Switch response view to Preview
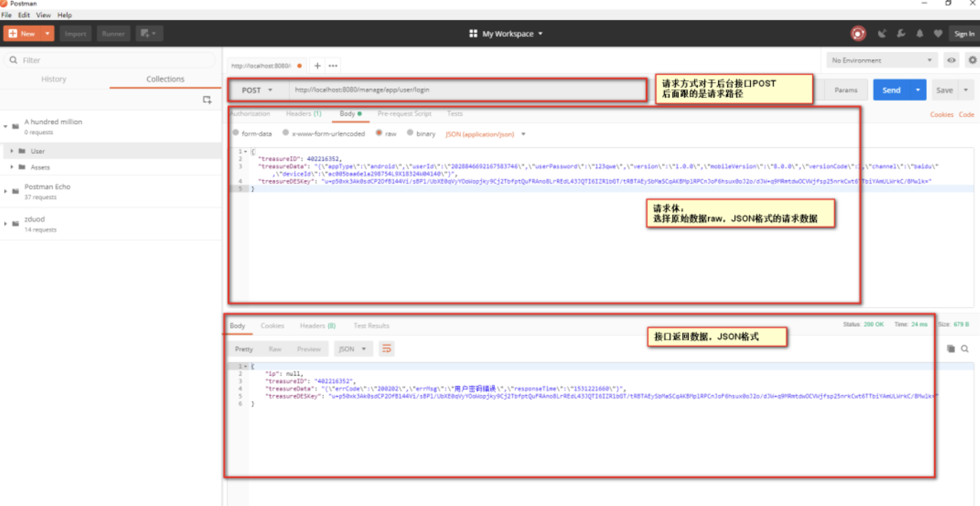This screenshot has width=980, height=506. 309,349
